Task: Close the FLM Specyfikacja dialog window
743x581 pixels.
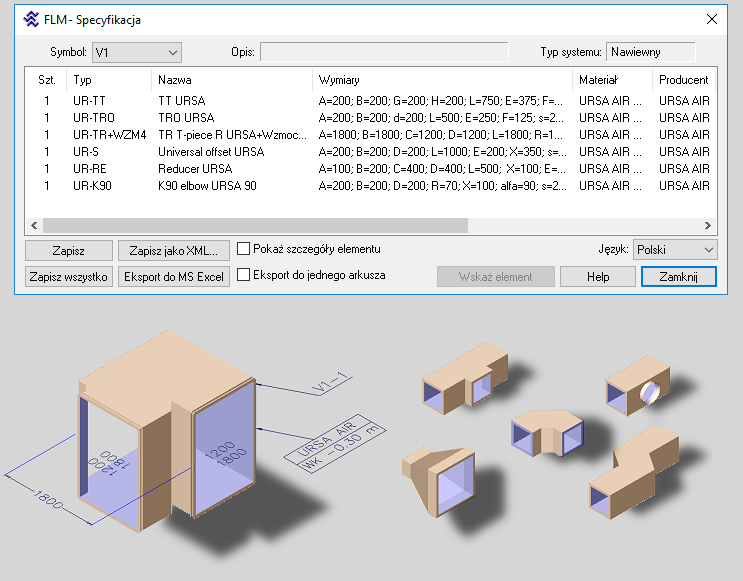Action: coord(711,19)
